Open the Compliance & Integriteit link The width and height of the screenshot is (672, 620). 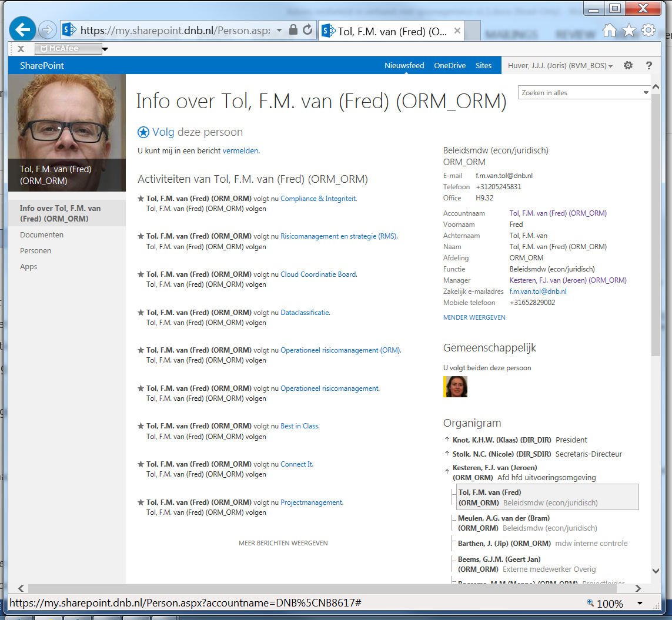point(318,199)
